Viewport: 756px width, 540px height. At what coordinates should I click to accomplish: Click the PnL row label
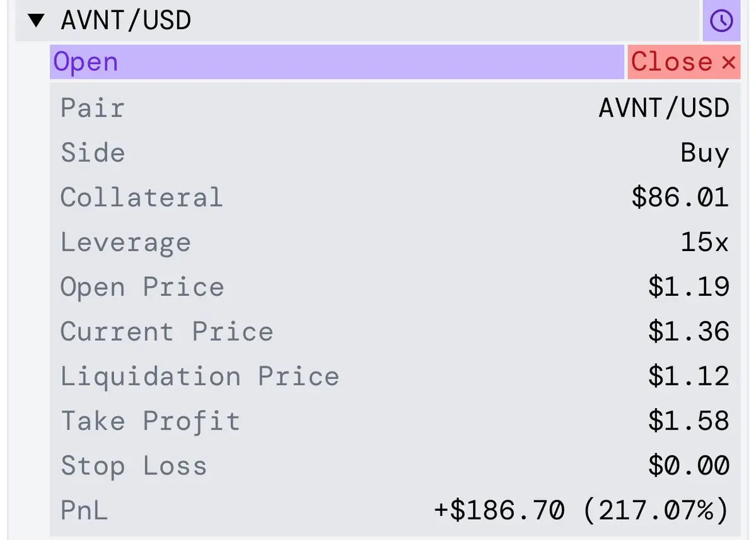point(84,510)
